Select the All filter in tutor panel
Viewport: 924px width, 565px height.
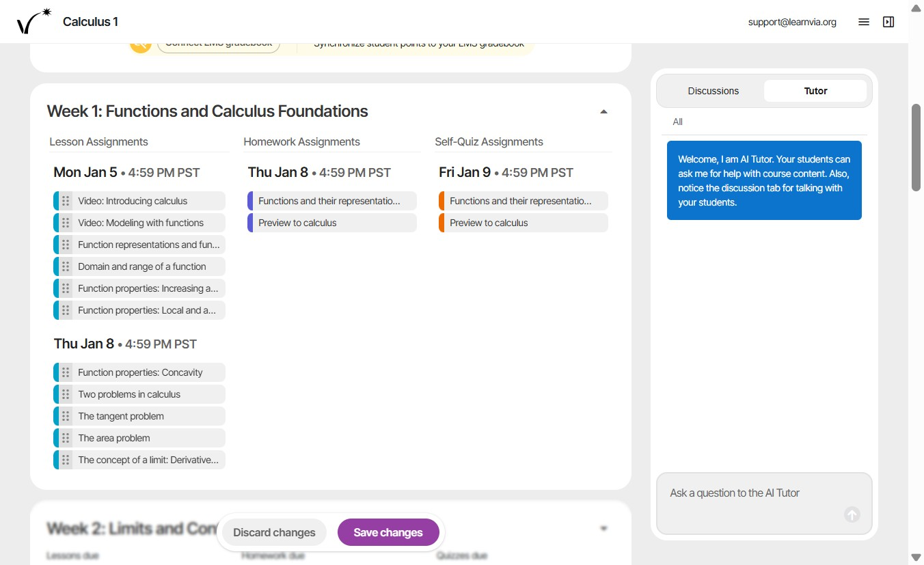click(x=677, y=122)
